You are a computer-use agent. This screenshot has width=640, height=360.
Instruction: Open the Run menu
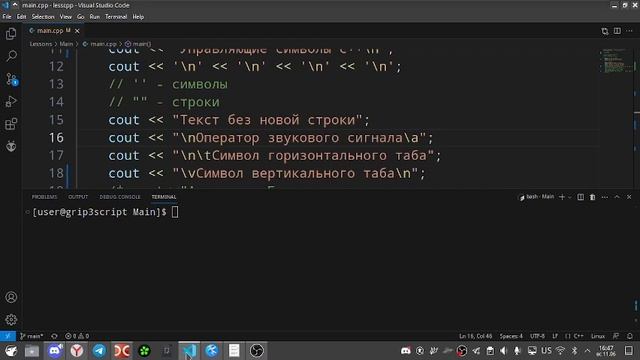point(95,17)
